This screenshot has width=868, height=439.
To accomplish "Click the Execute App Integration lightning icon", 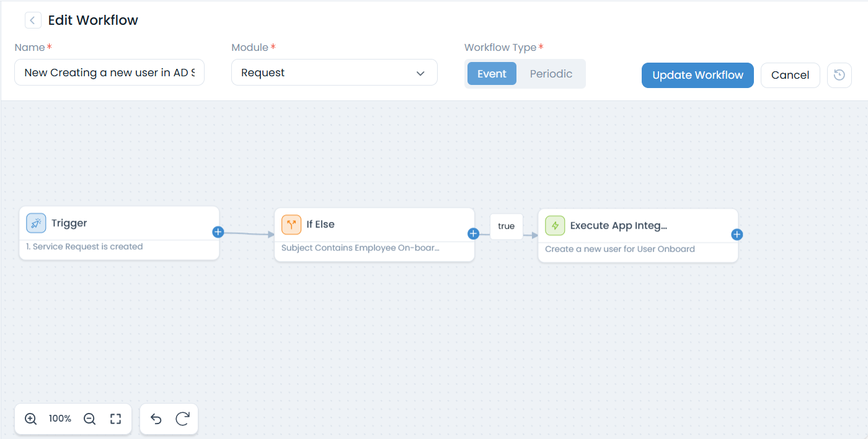I will [555, 226].
